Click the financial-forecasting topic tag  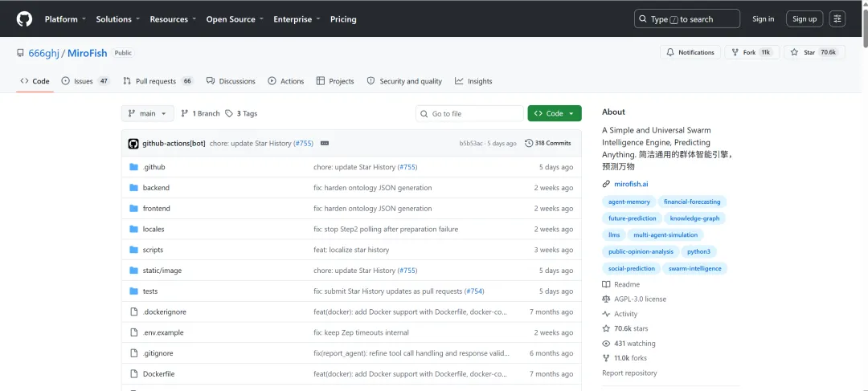tap(693, 202)
